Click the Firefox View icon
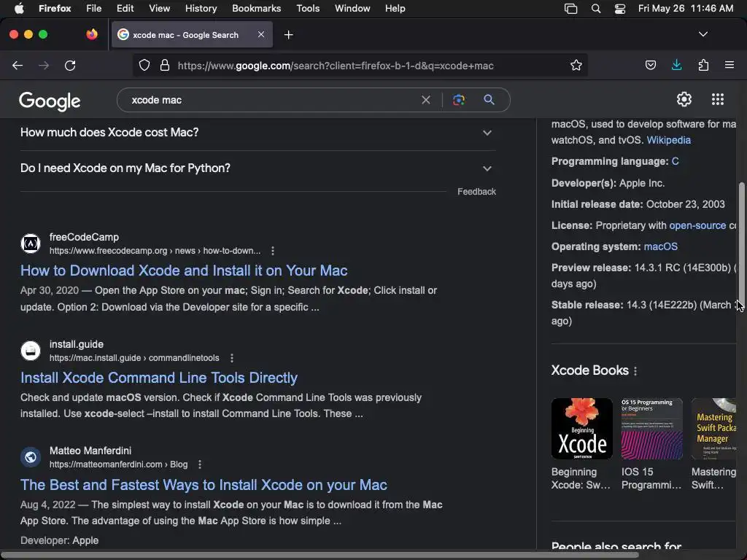 (92, 35)
